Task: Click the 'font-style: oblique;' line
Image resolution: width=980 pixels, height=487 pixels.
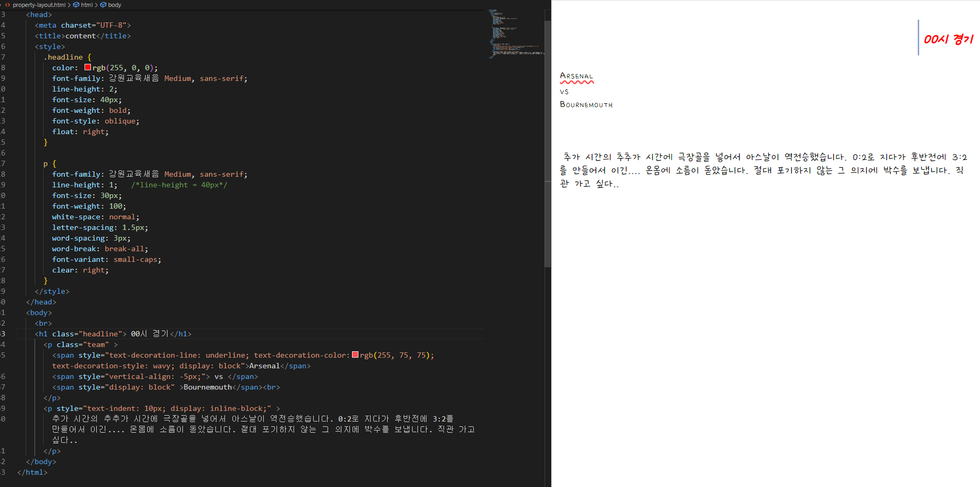Action: pyautogui.click(x=96, y=121)
